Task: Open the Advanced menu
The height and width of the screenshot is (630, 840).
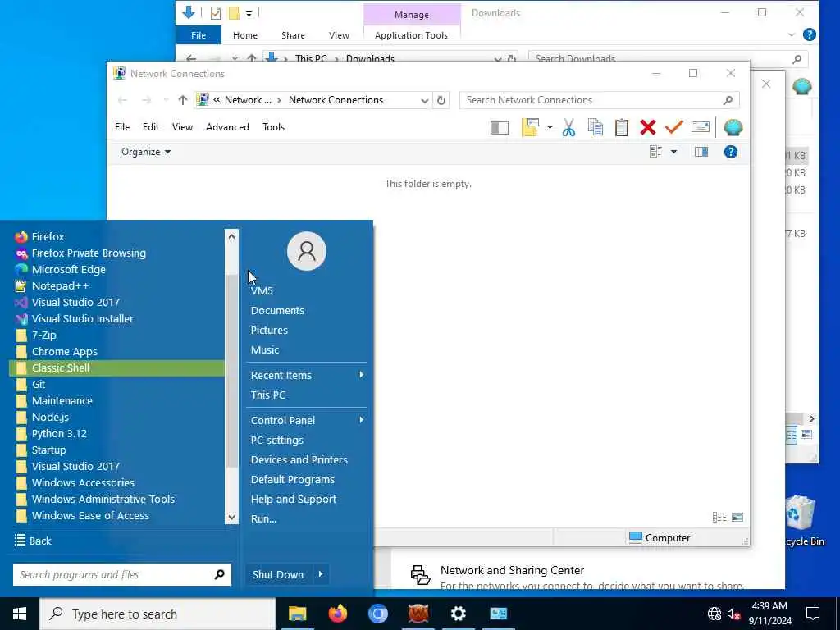Action: tap(228, 127)
